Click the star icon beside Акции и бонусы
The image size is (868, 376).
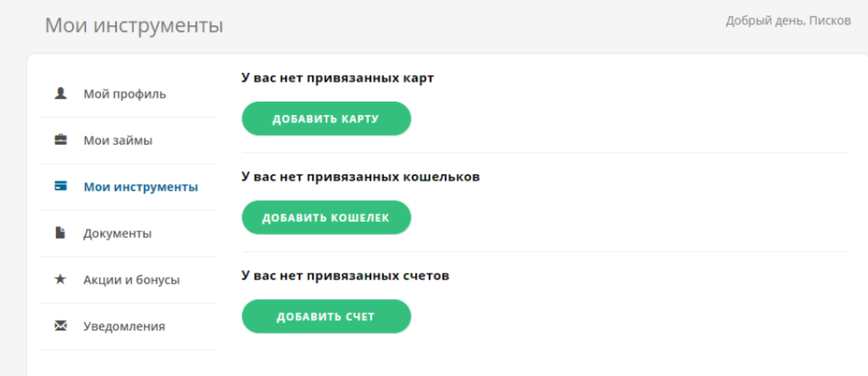click(61, 279)
